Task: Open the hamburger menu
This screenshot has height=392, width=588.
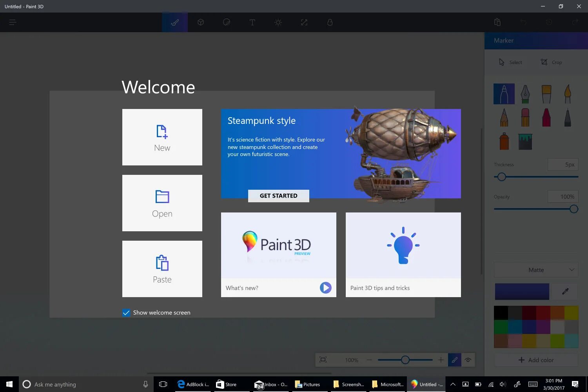Action: pyautogui.click(x=13, y=22)
